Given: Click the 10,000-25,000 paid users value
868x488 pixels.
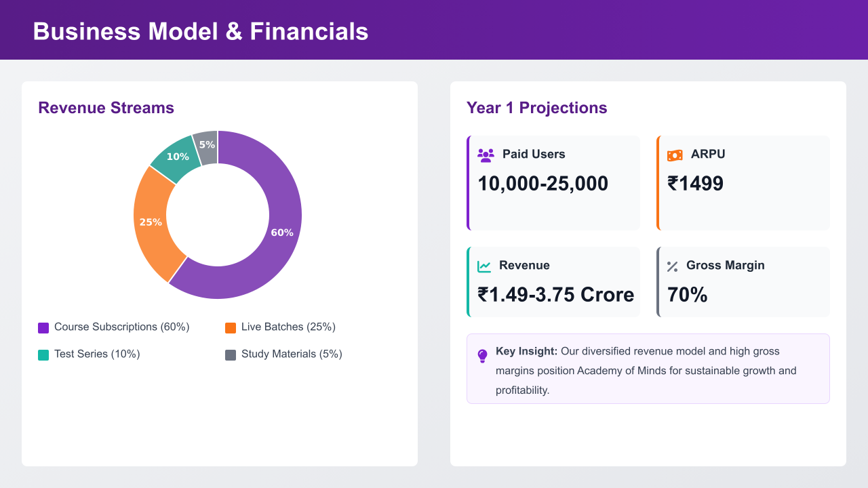Looking at the screenshot, I should coord(543,184).
